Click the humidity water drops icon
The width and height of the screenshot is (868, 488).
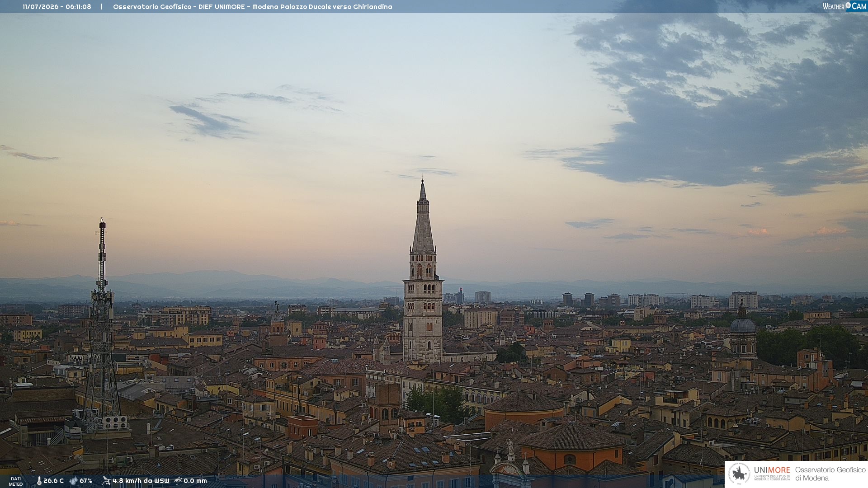73,481
